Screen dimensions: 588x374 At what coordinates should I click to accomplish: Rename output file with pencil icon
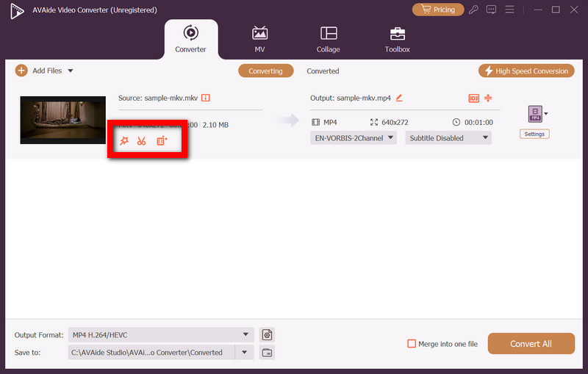[x=399, y=98]
